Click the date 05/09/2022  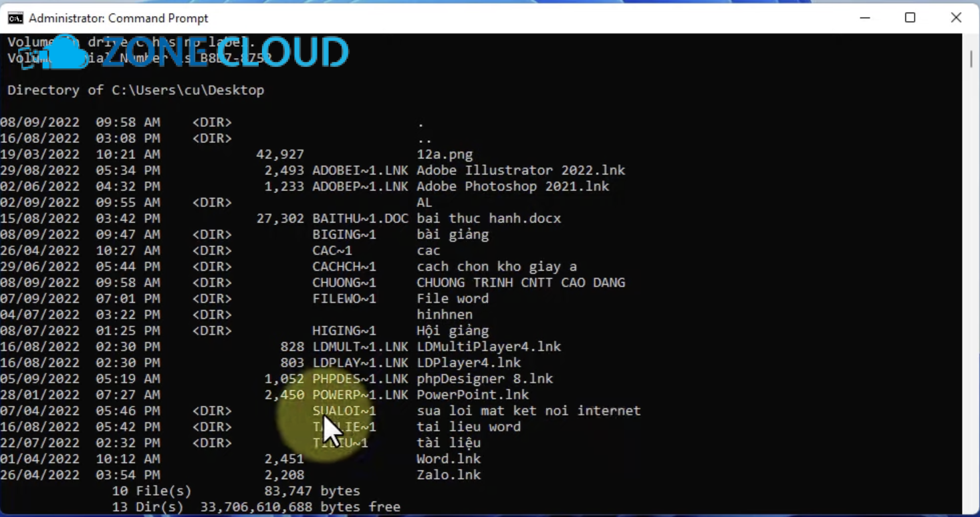40,379
